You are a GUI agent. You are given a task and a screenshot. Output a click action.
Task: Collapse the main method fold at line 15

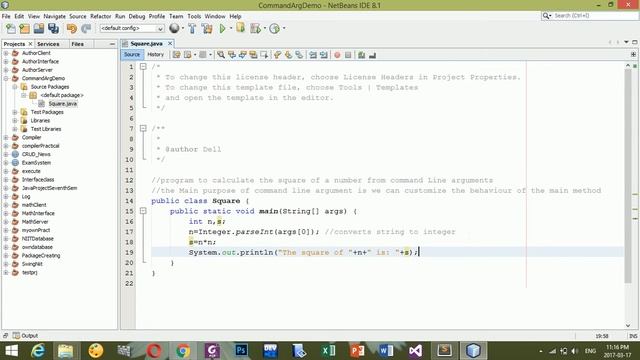pos(143,211)
